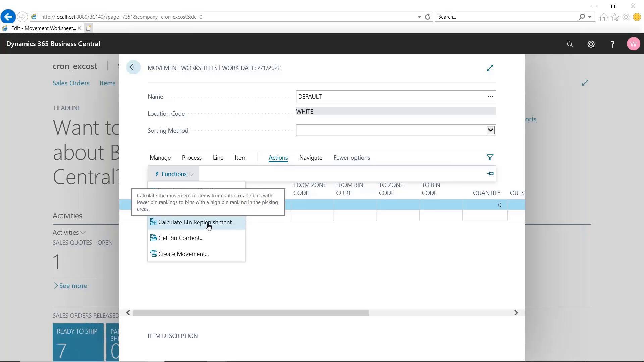Pin the Functions bar using the pin icon
This screenshot has width=644, height=362.
[x=490, y=173]
